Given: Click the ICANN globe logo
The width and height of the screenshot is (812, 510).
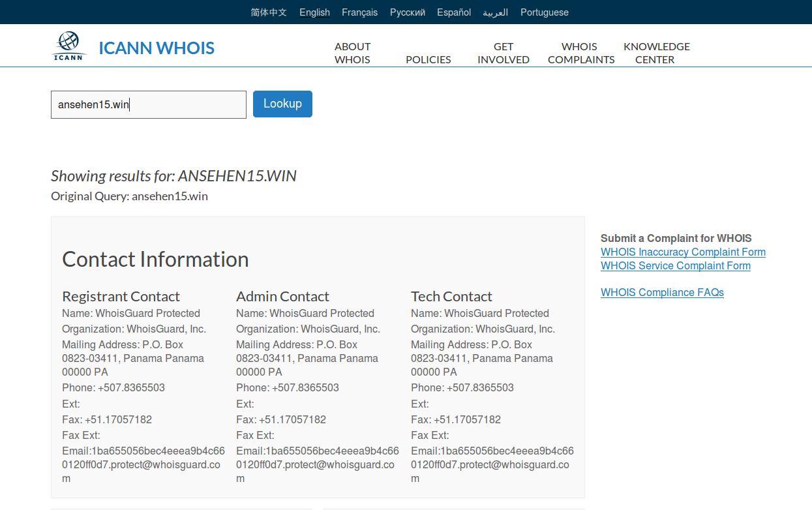Looking at the screenshot, I should (x=68, y=46).
